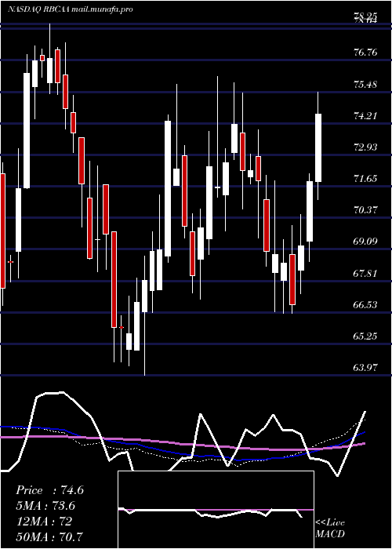Click the 70.37 price axis label
Screen dimensions: 392x549
(366, 210)
